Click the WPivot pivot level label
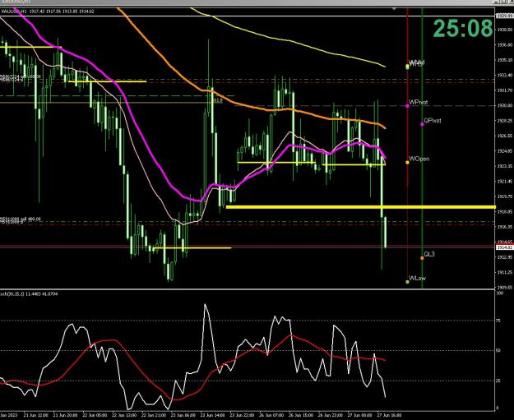This screenshot has height=420, width=514. point(419,102)
